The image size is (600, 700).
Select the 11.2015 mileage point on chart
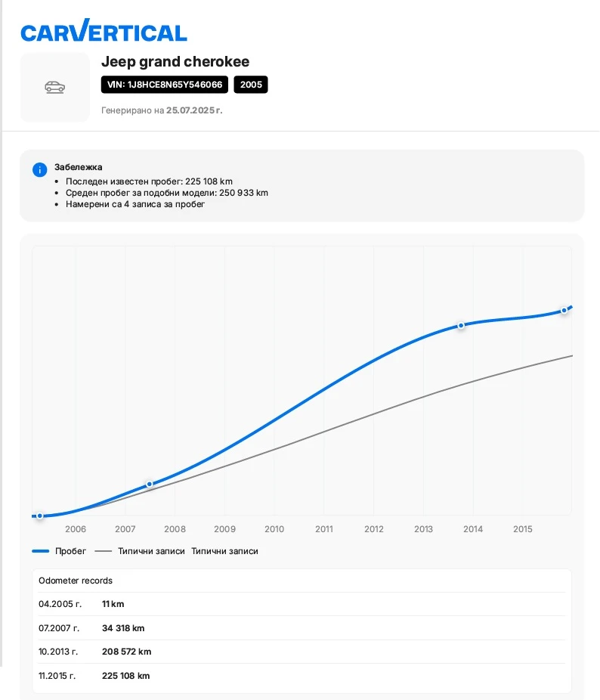point(564,311)
